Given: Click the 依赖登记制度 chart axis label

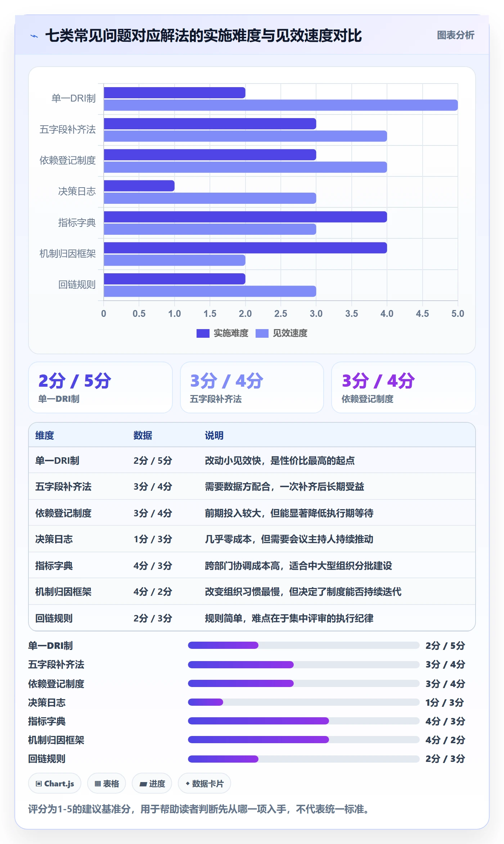Looking at the screenshot, I should tap(68, 161).
